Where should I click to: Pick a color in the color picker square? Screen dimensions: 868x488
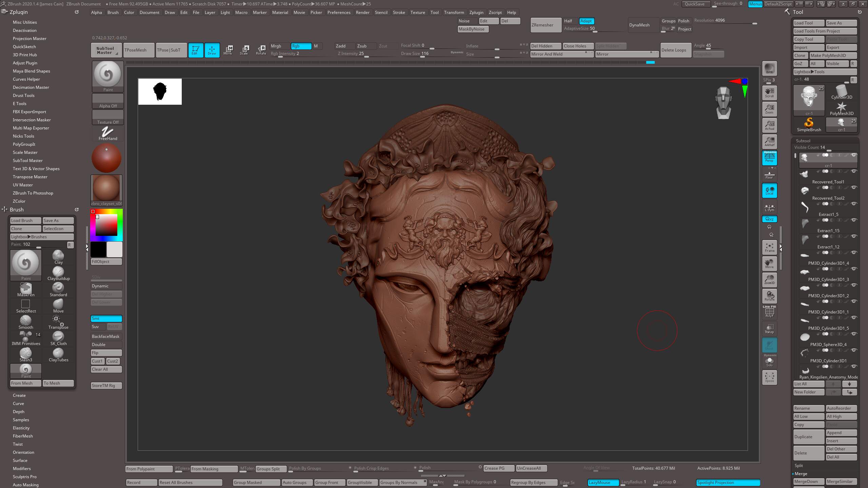[x=106, y=225]
